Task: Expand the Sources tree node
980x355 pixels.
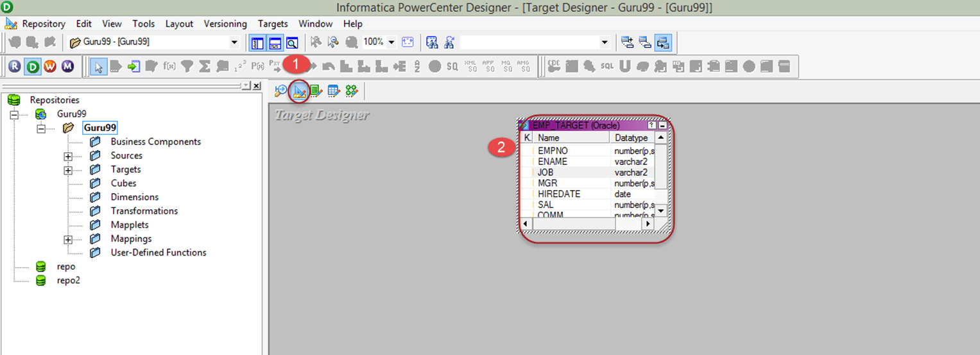Action: pos(68,156)
